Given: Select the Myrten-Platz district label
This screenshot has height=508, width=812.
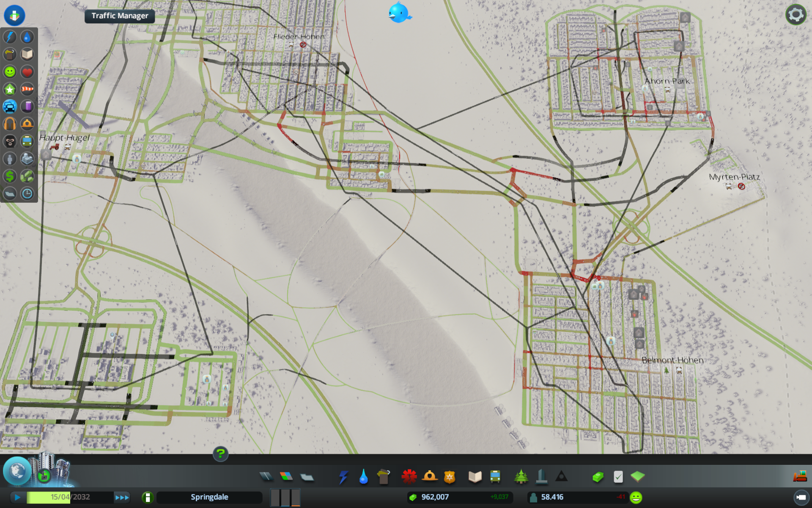Looking at the screenshot, I should click(x=734, y=177).
